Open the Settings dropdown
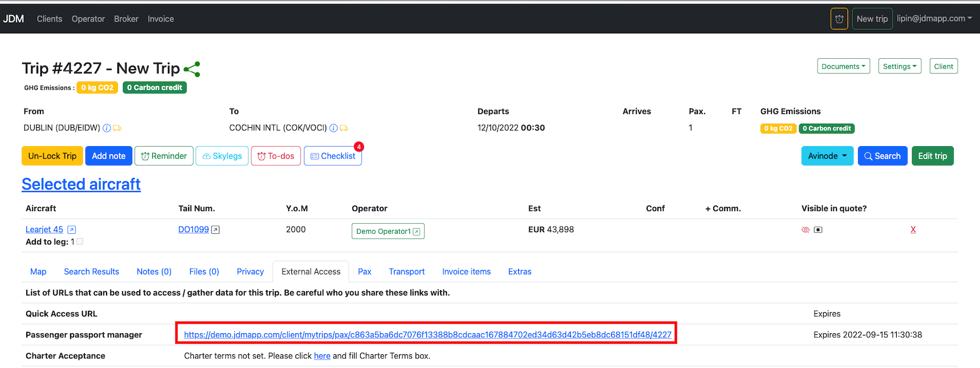This screenshot has width=980, height=368. 899,66
